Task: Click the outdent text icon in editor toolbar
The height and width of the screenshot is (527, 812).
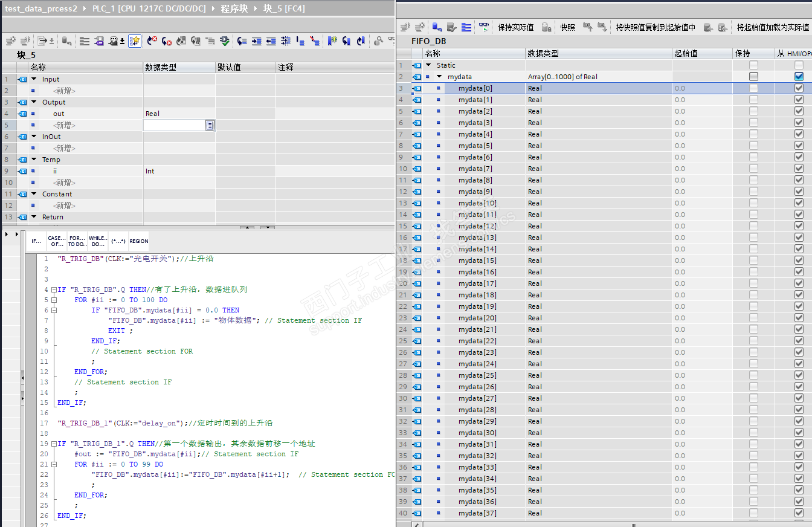Action: (x=271, y=41)
